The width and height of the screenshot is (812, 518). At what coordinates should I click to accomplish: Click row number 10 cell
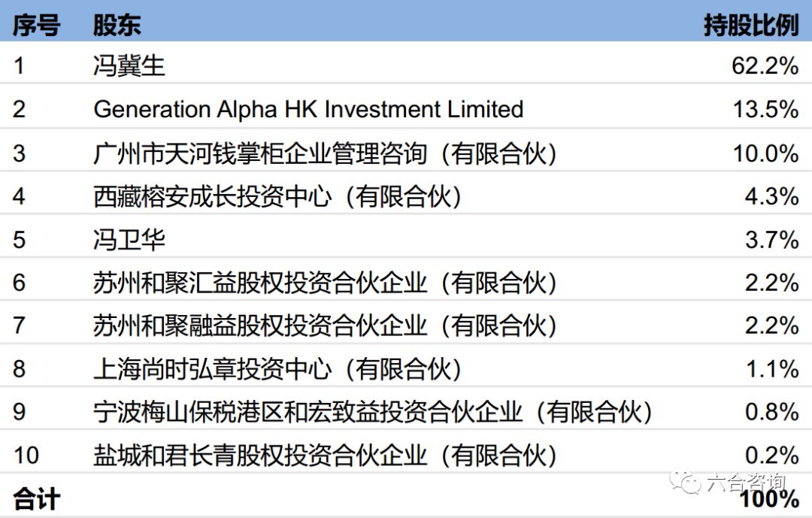26,456
